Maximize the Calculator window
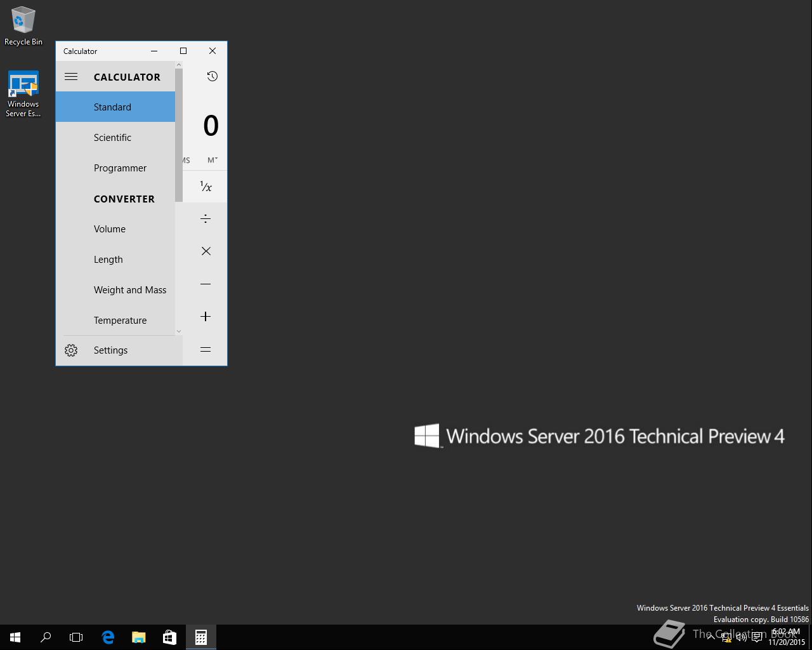The image size is (812, 650). (183, 51)
